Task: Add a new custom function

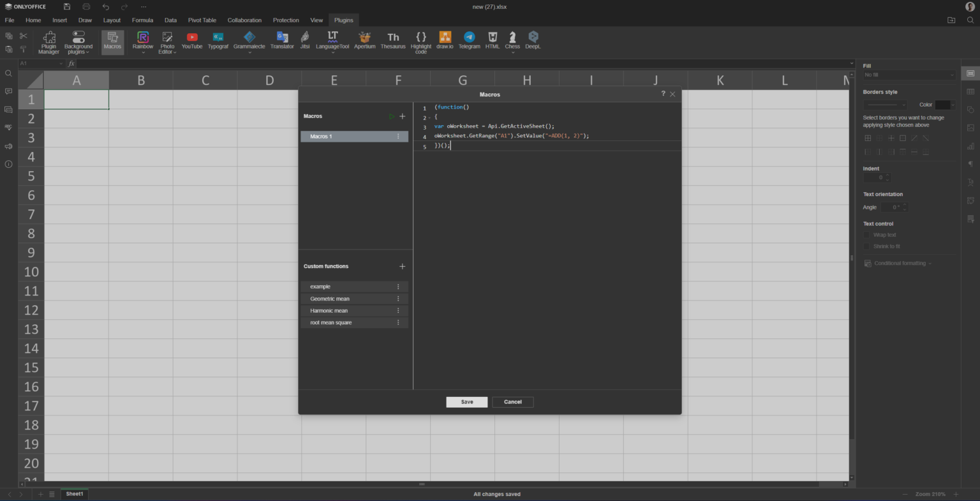Action: (x=402, y=266)
